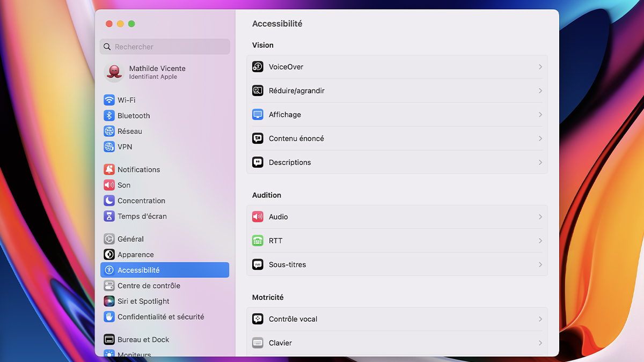Screen dimensions: 644x362
Task: Choose Concentration label in sidebar
Action: (x=142, y=201)
